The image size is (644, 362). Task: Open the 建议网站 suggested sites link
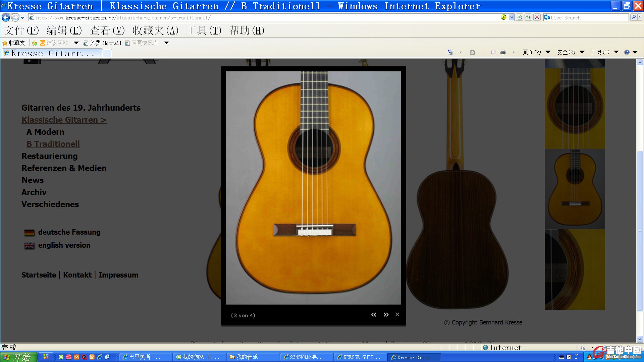(54, 43)
